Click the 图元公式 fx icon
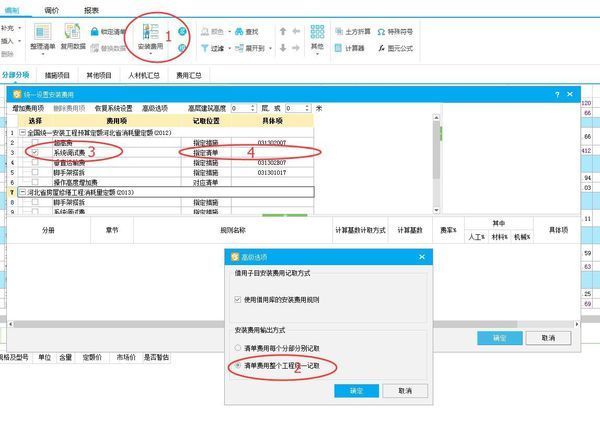The image size is (600, 422). tap(381, 48)
